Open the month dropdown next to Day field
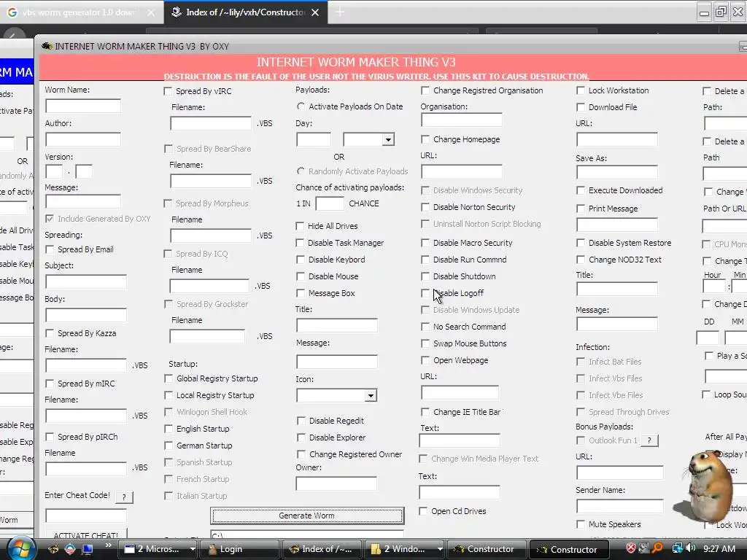This screenshot has height=560, width=747. (x=388, y=140)
